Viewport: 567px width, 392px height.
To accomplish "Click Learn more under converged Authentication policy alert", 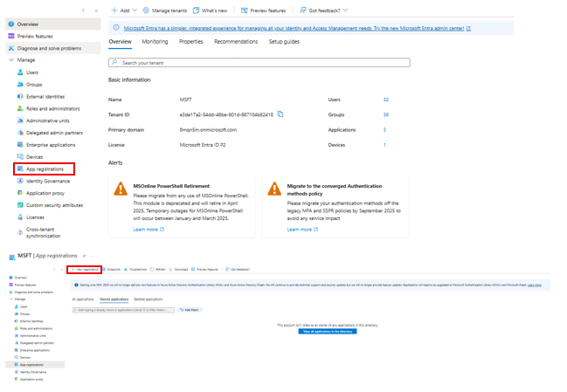I will [302, 230].
